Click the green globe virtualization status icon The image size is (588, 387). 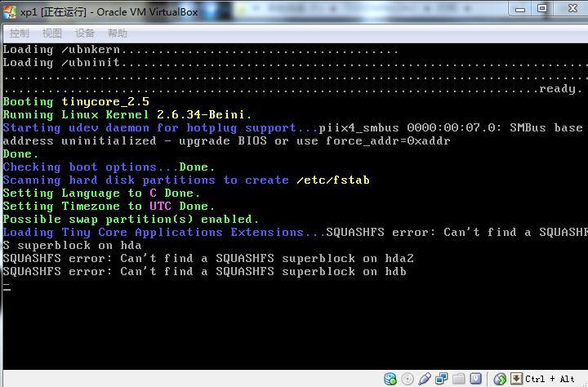point(500,379)
